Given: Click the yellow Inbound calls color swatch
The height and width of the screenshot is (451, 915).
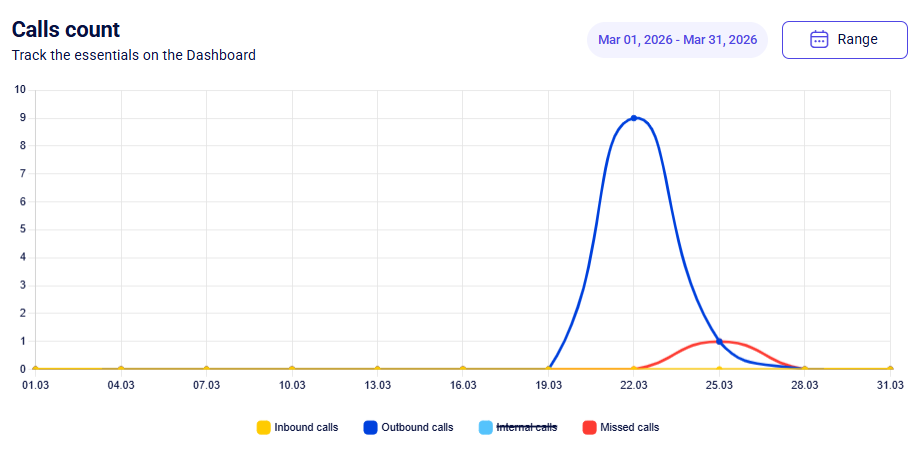Looking at the screenshot, I should pos(264,427).
